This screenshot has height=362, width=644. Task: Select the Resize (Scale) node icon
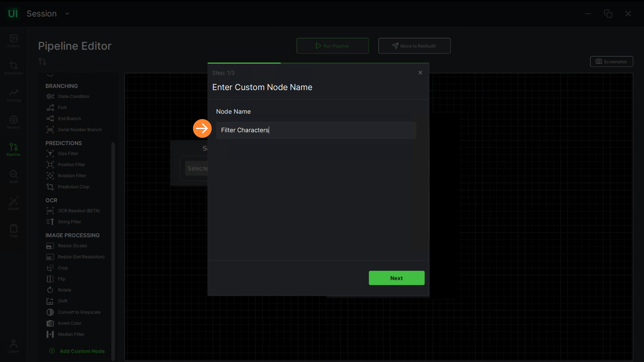[50, 246]
